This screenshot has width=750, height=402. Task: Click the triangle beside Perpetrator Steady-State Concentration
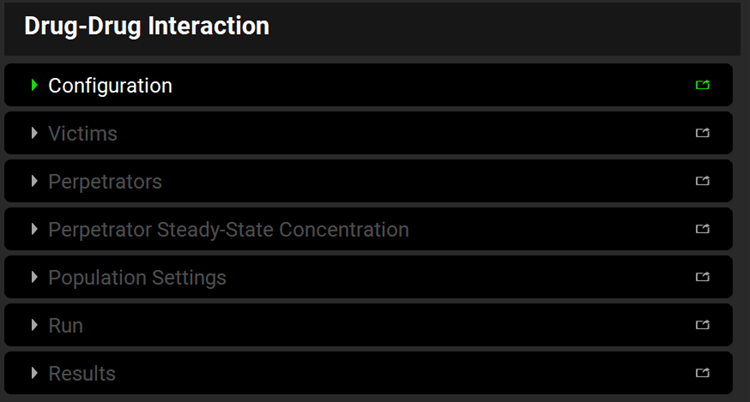point(35,230)
